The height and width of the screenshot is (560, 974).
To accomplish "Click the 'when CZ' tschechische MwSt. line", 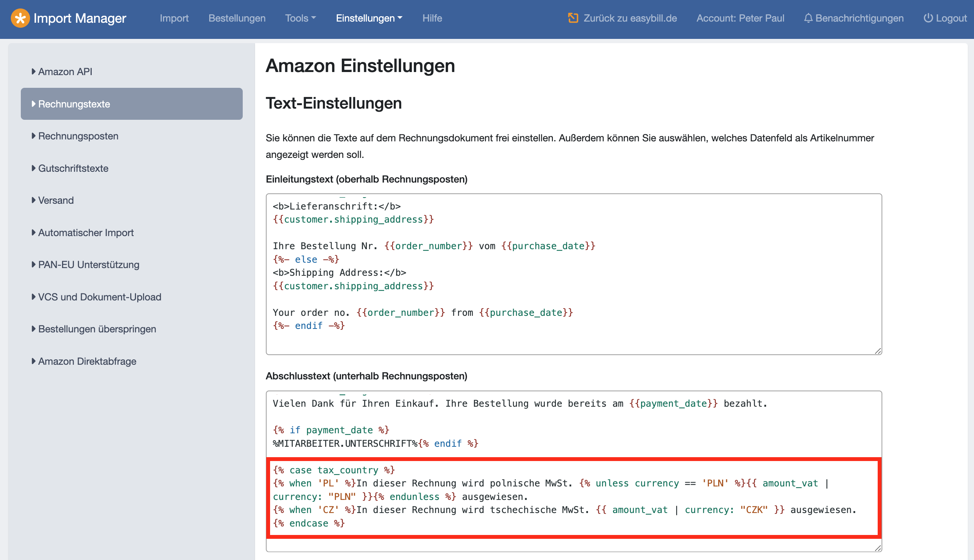I will point(564,510).
